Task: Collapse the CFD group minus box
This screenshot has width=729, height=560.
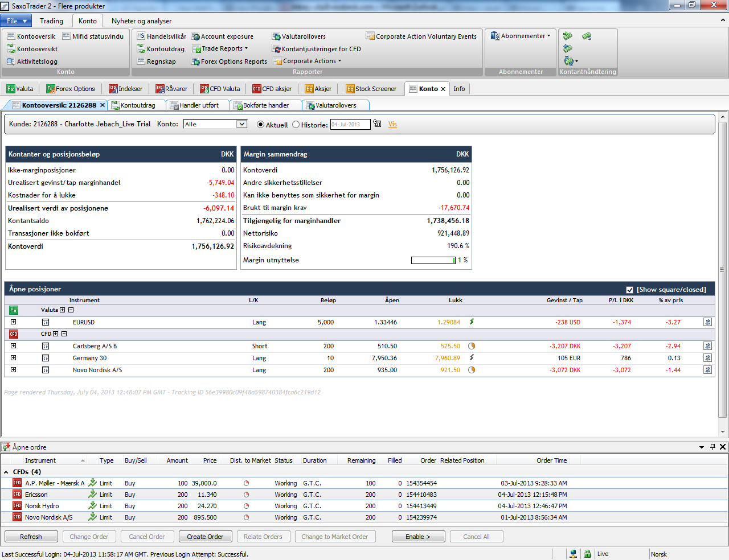Action: pyautogui.click(x=64, y=334)
